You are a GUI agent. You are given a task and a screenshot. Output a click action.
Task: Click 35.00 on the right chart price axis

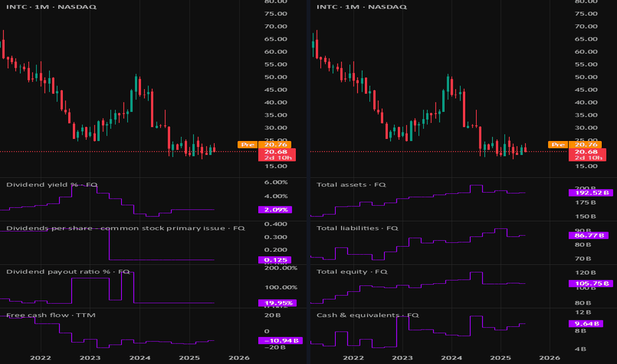click(586, 115)
